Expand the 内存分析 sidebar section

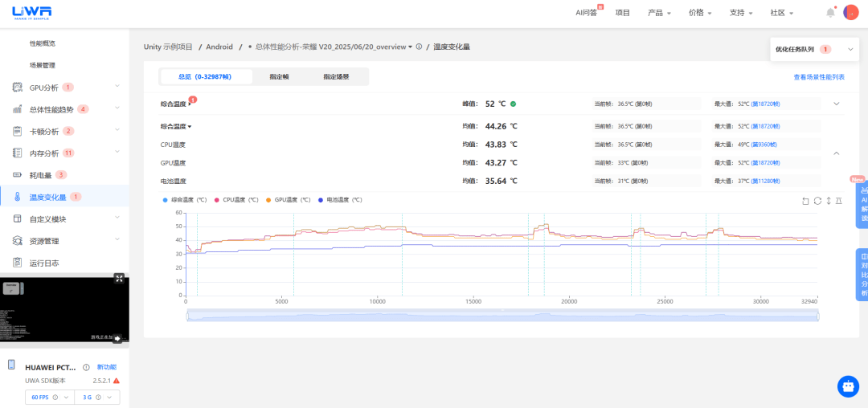[x=117, y=152]
